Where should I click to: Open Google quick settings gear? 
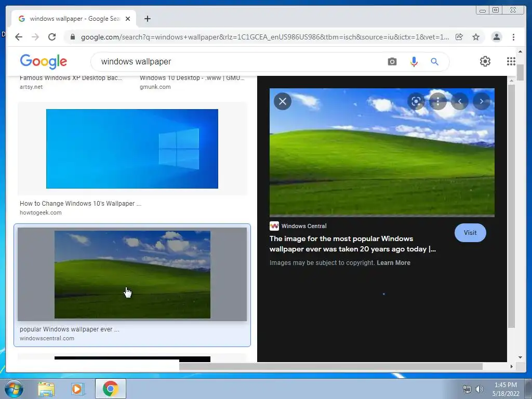[x=485, y=61]
